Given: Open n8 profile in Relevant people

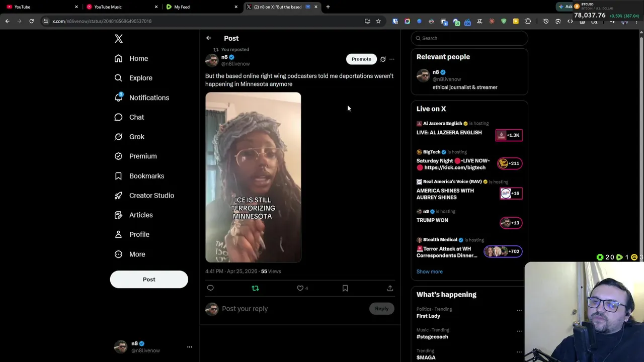Looking at the screenshot, I should click(x=469, y=79).
